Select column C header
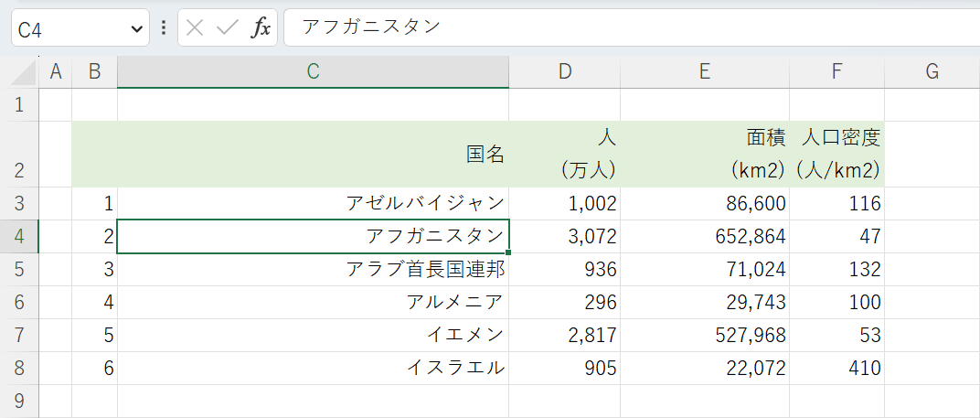 tap(313, 72)
